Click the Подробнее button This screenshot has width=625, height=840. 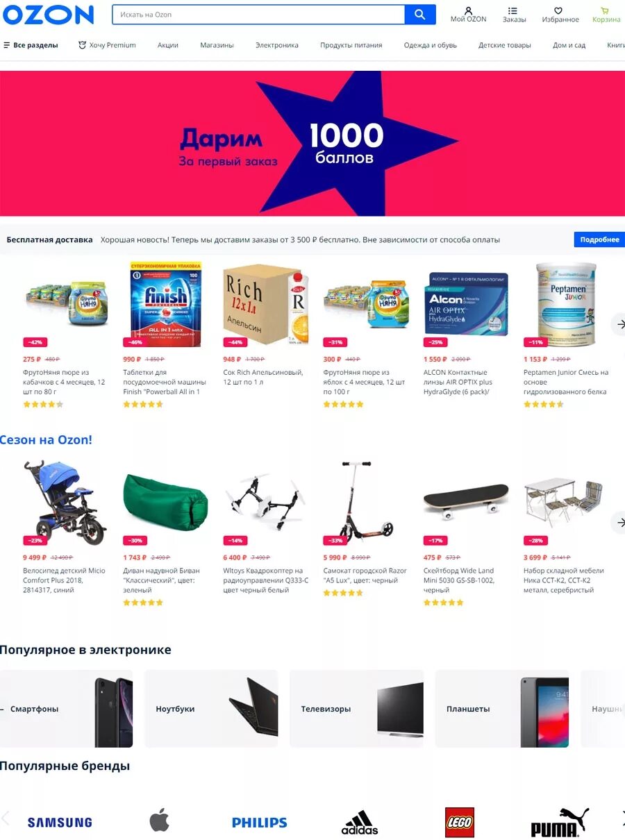point(599,240)
